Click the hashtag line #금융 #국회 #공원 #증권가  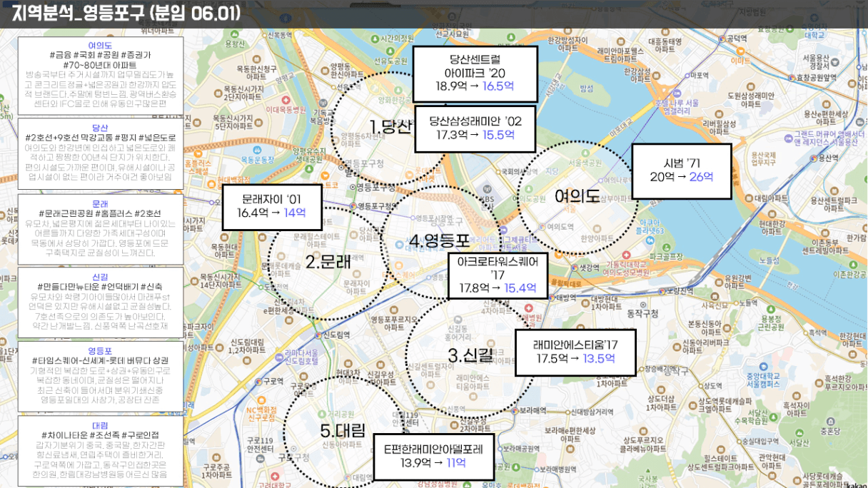click(100, 55)
